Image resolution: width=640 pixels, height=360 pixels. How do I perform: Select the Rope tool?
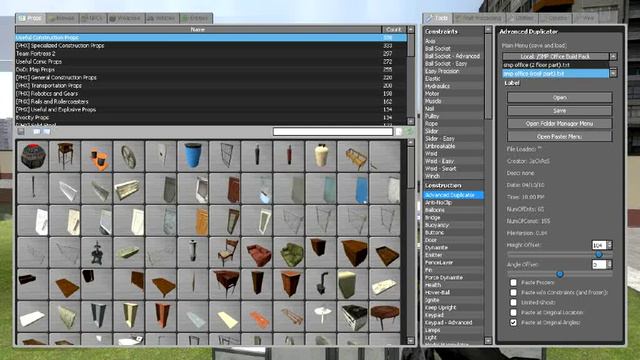(x=453, y=124)
